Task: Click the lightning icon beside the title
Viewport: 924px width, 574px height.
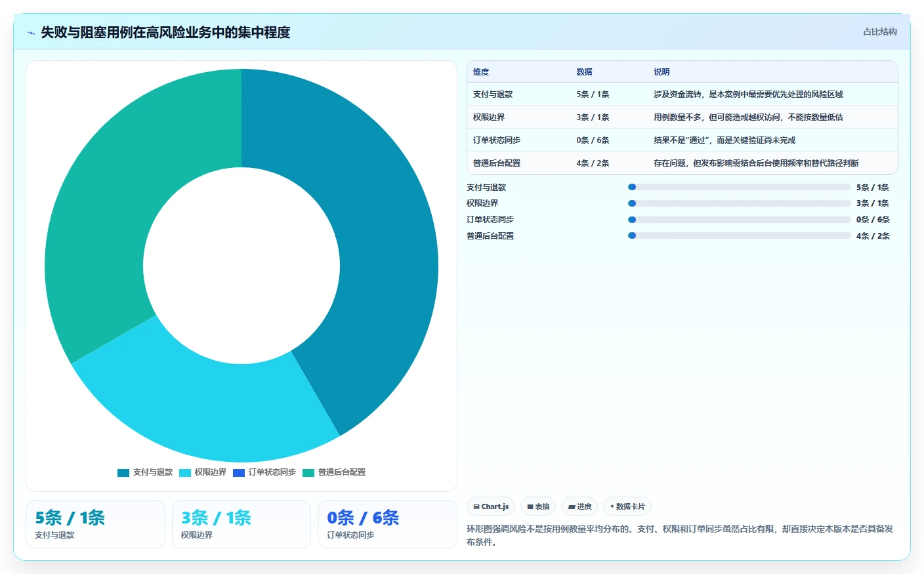Action: click(x=31, y=33)
